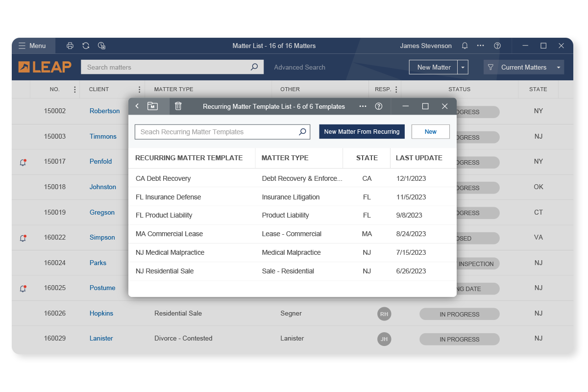The image size is (588, 392).
Task: Click the In Progress status pill for Hopkins
Action: coord(459,314)
